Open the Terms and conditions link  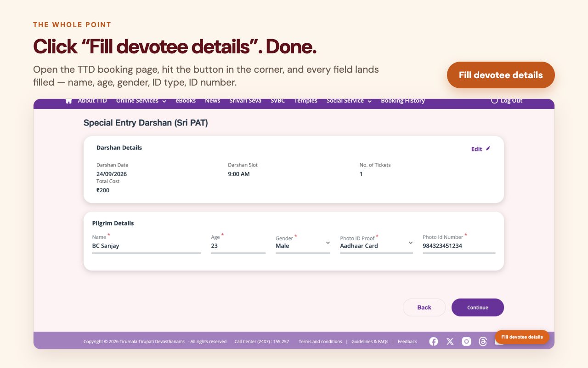[x=320, y=342]
